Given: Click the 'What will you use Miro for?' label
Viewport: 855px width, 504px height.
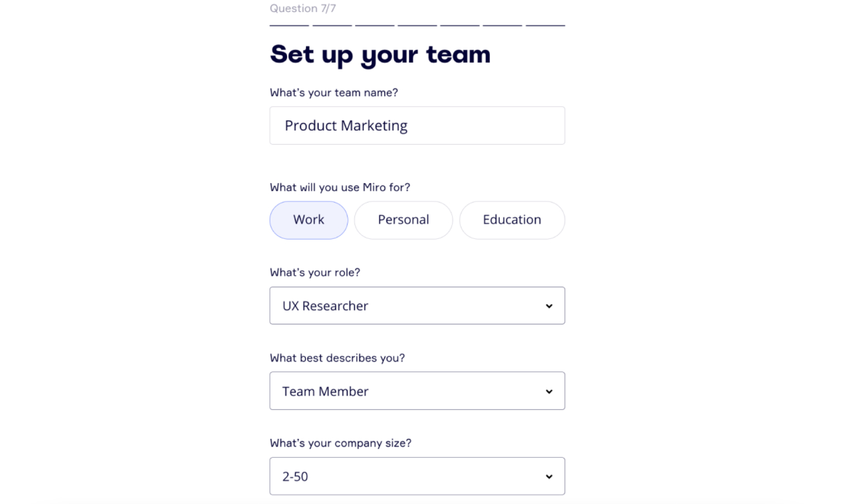Looking at the screenshot, I should click(340, 187).
